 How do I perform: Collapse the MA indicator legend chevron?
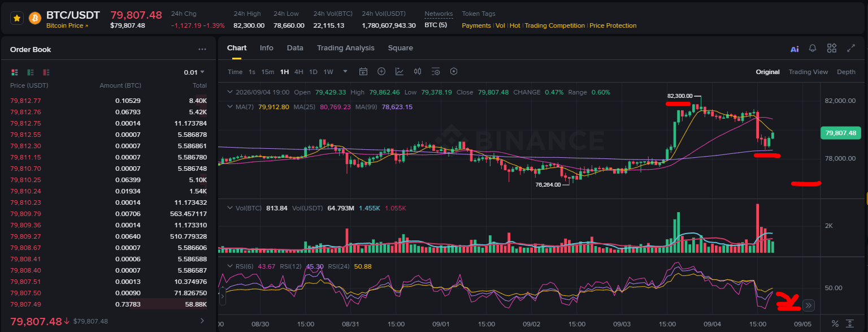[x=229, y=106]
